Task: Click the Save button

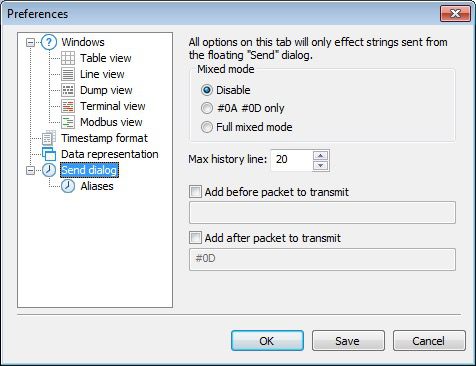Action: tap(348, 341)
